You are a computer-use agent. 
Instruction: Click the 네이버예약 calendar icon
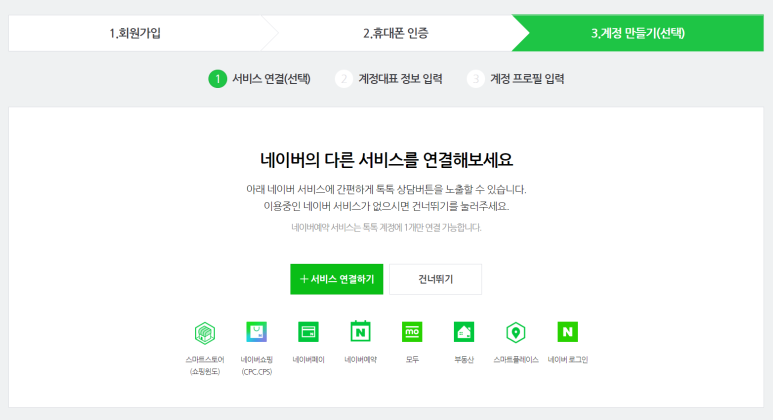360,331
